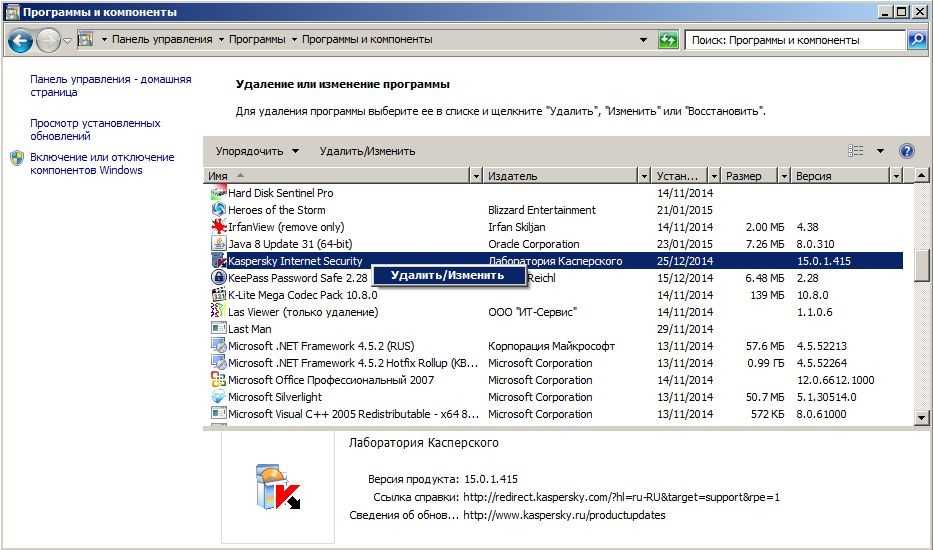Open 'Программы' breadcrumb segment

pos(257,39)
